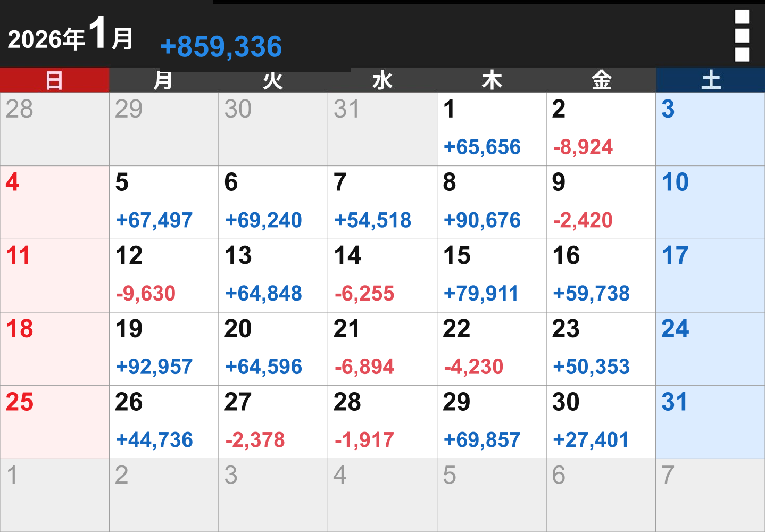Open the three-square overflow menu
The height and width of the screenshot is (532, 765).
pyautogui.click(x=742, y=36)
